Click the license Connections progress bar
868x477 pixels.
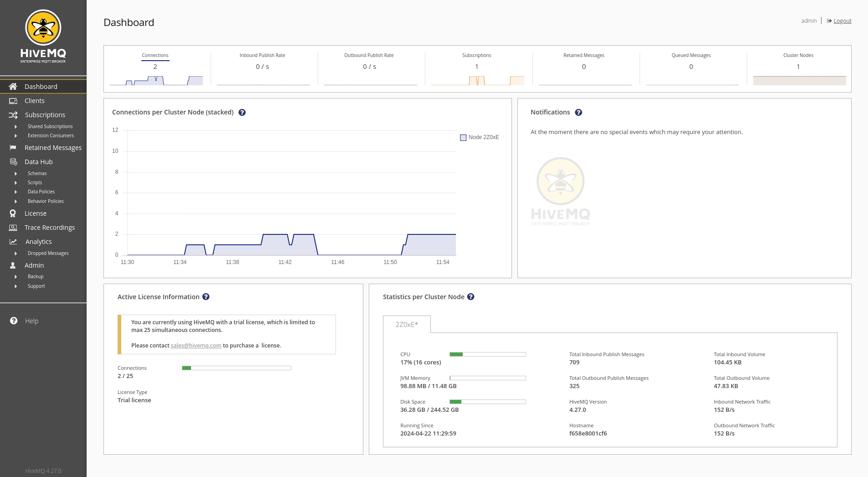tap(236, 368)
